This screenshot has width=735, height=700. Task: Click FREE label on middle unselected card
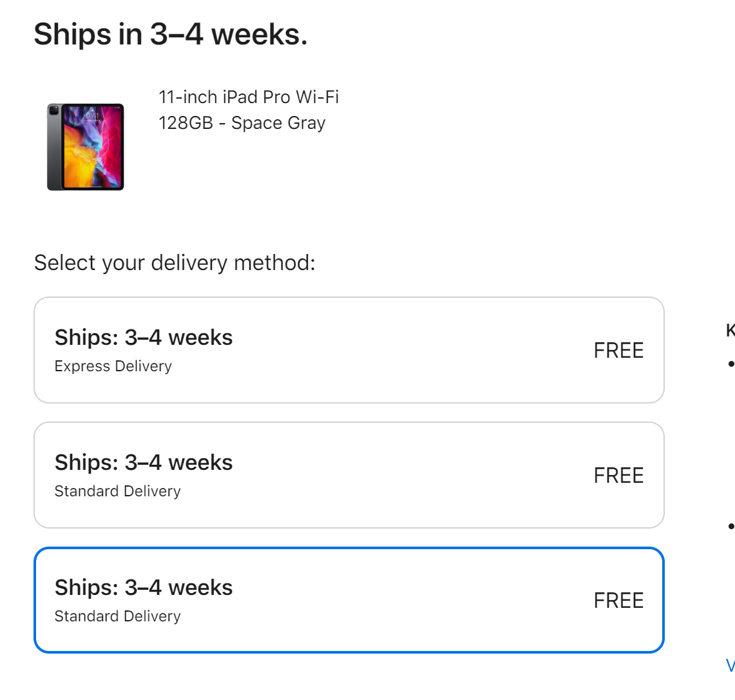tap(618, 475)
